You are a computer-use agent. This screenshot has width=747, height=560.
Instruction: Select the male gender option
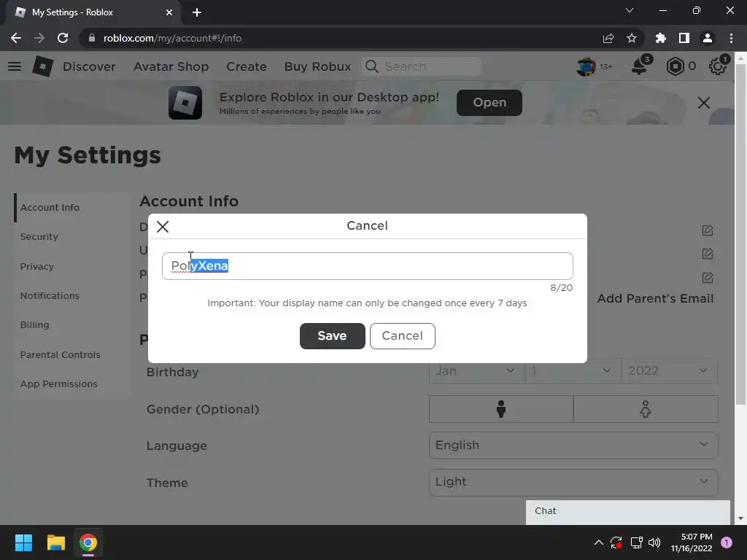500,409
